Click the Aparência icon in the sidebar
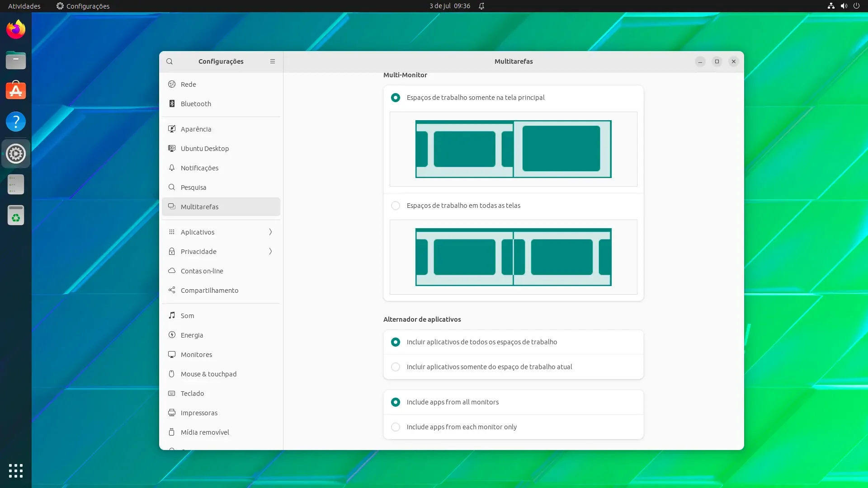 coord(172,129)
